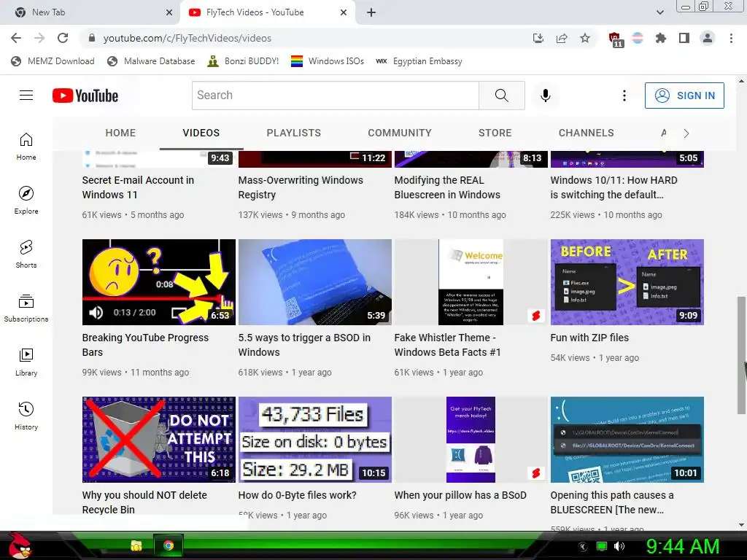Open 'Opening this path causes a BLUESCREEN' title

612,502
